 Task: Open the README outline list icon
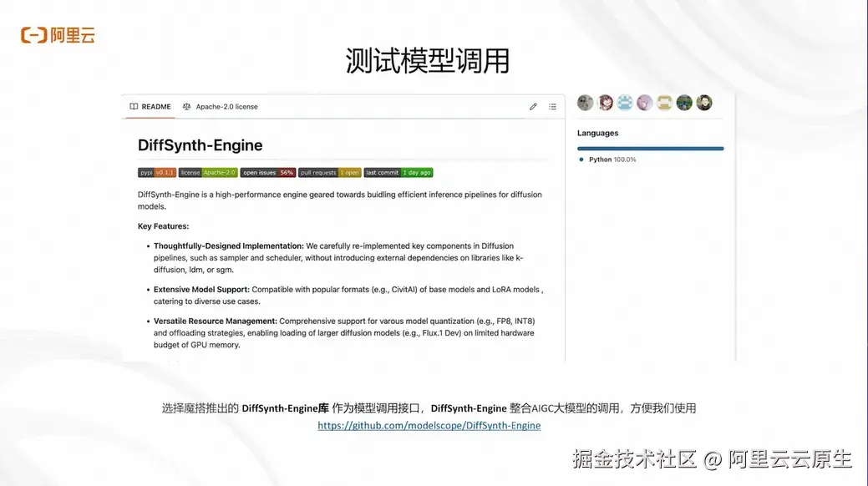552,106
